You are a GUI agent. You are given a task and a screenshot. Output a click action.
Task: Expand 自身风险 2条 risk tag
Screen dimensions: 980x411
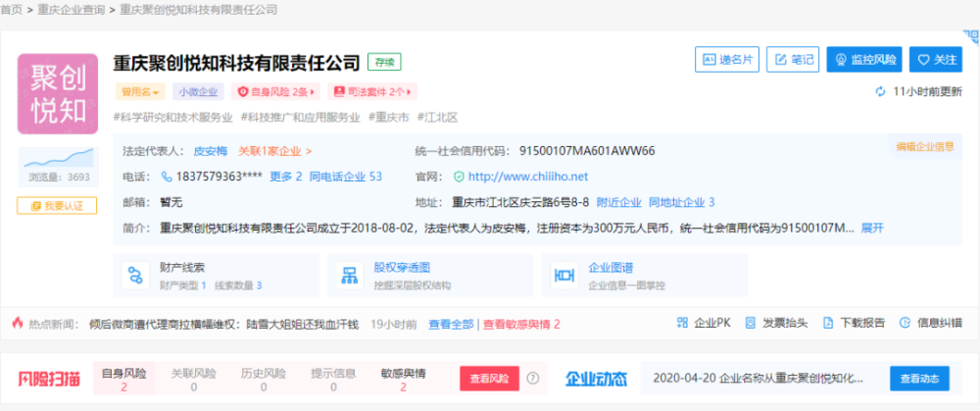tap(275, 92)
